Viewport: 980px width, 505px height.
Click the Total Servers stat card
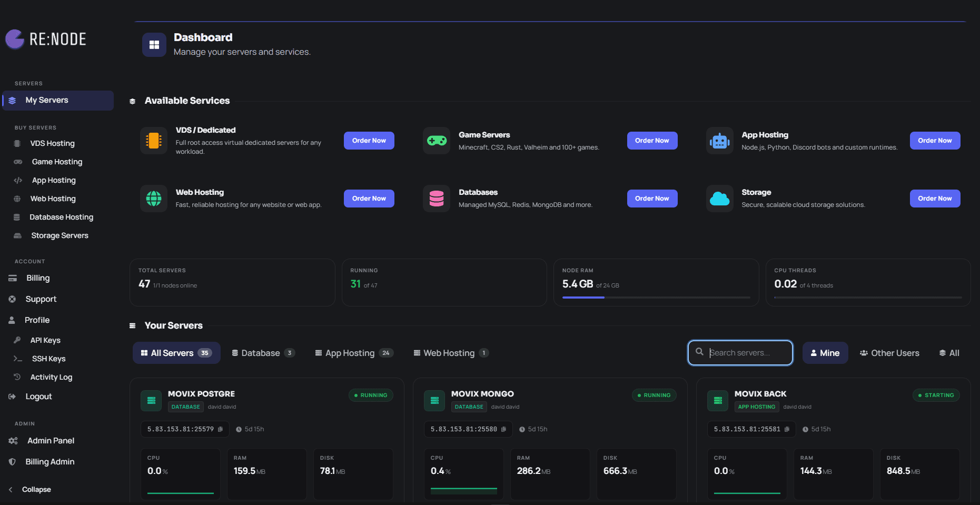pyautogui.click(x=232, y=282)
